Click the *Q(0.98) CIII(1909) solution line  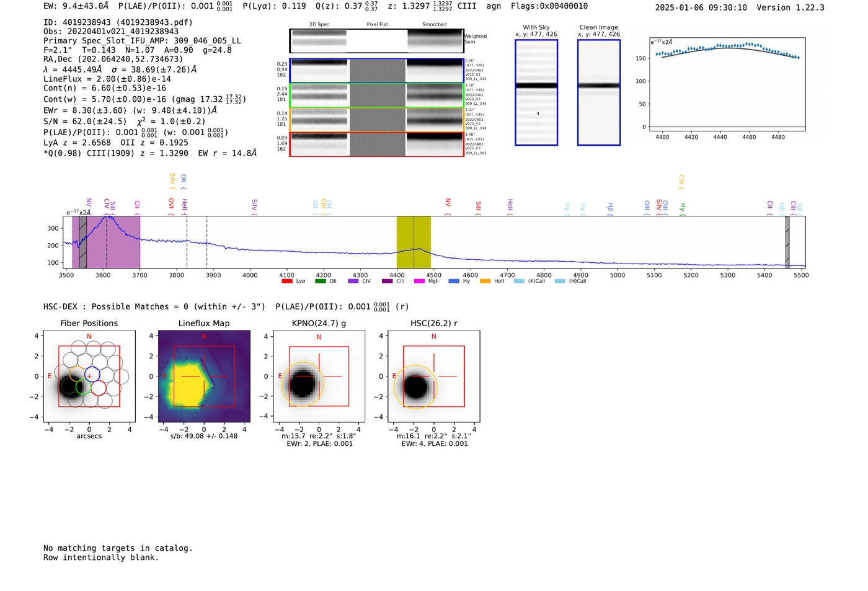click(x=150, y=153)
